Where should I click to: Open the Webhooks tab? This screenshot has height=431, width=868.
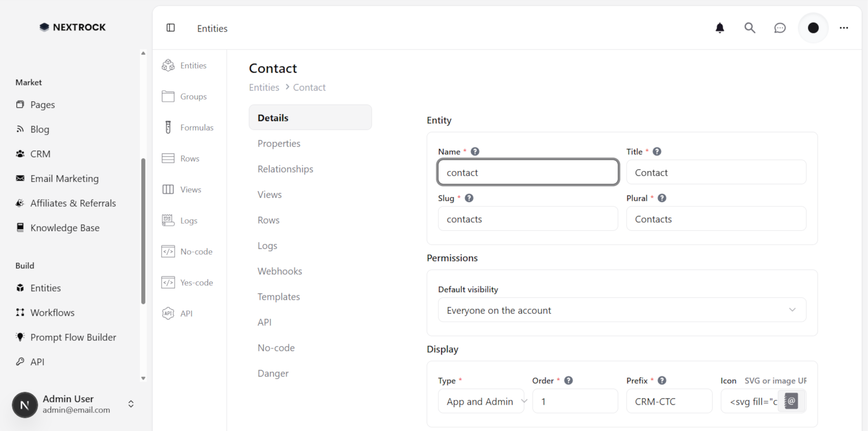[x=279, y=271]
